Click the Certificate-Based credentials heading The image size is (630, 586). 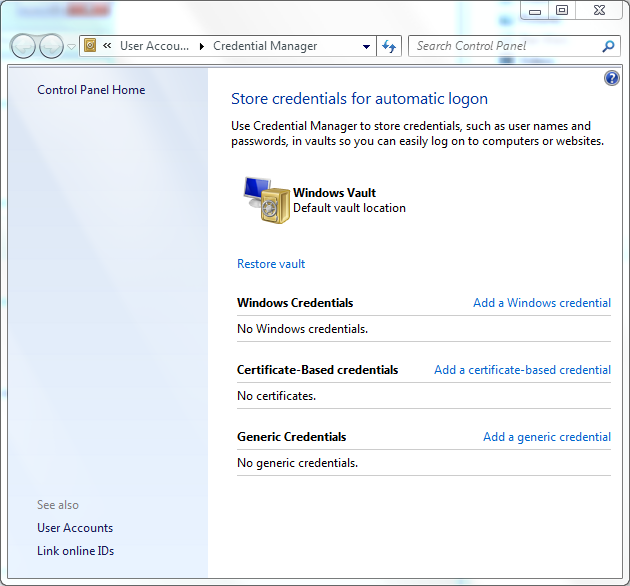pyautogui.click(x=317, y=370)
